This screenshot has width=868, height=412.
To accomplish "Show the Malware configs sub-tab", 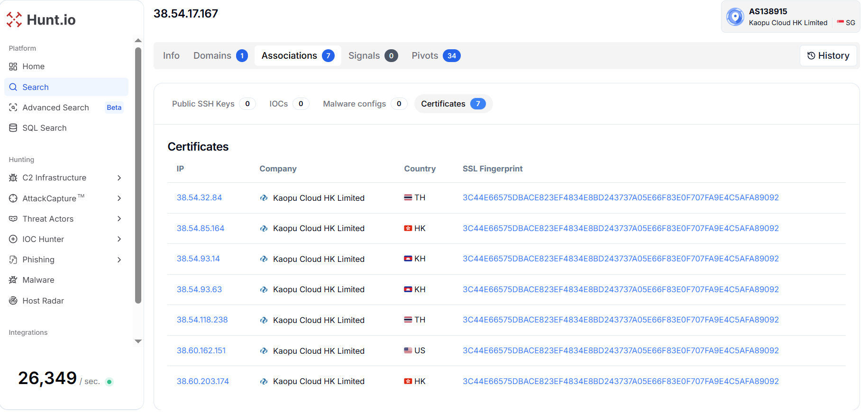I will coord(364,104).
